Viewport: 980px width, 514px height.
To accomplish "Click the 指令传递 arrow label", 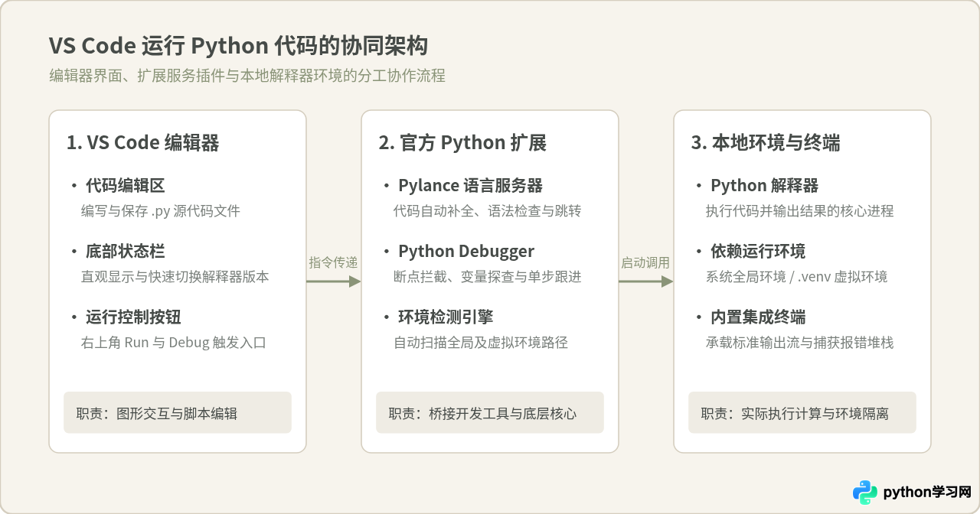I will pos(334,262).
